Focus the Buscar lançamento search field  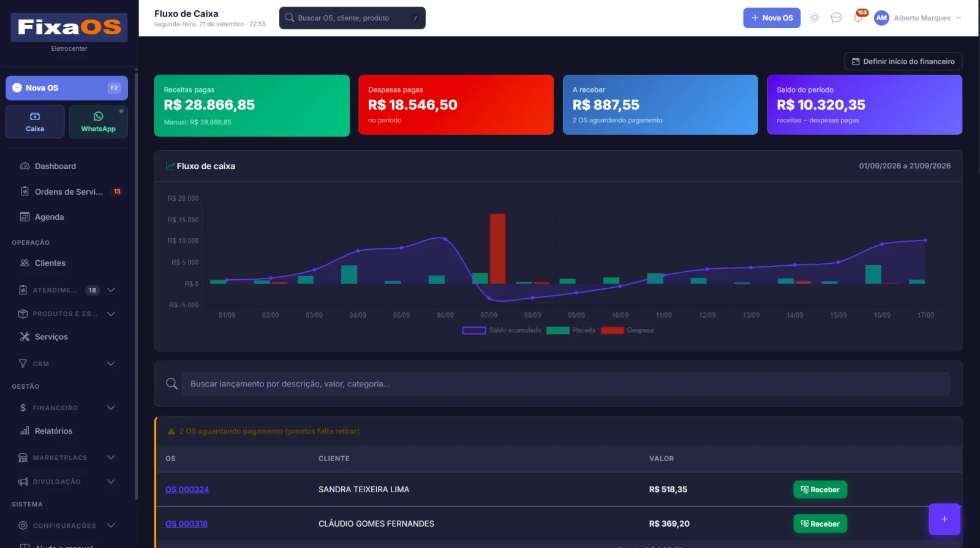pyautogui.click(x=566, y=384)
